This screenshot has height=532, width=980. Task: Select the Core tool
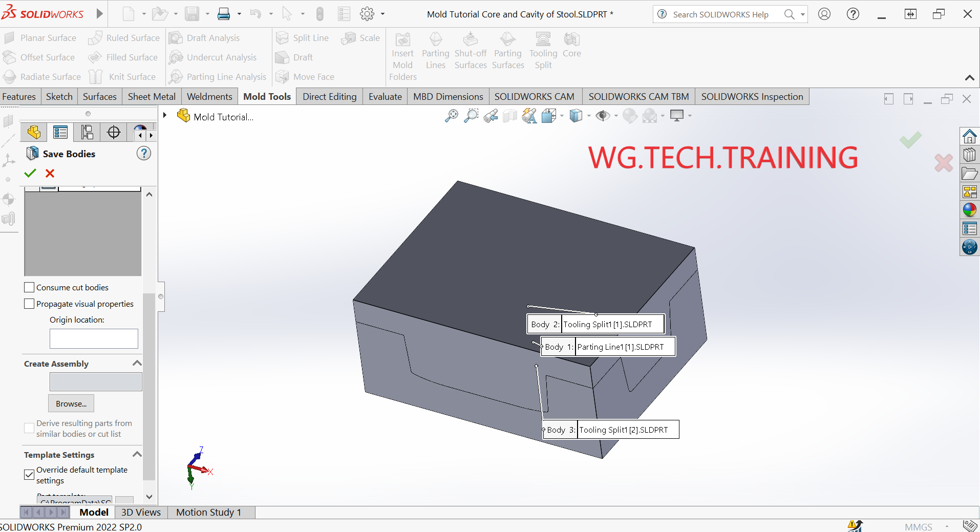pyautogui.click(x=572, y=45)
